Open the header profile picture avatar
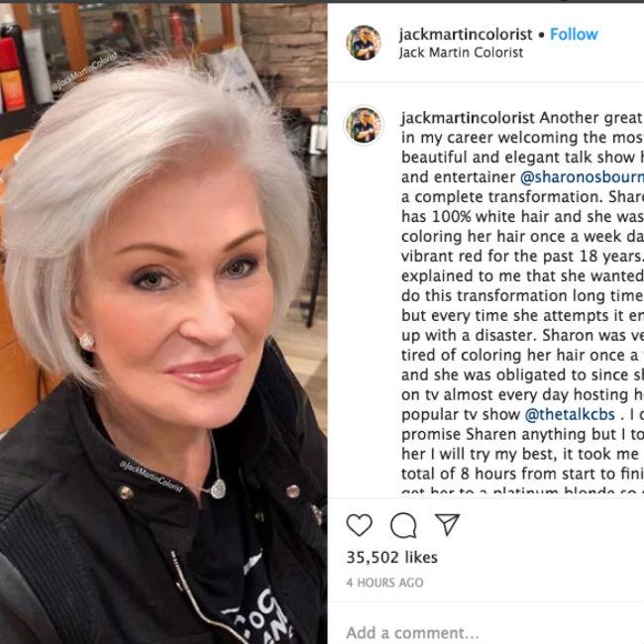The height and width of the screenshot is (644, 644). [364, 43]
